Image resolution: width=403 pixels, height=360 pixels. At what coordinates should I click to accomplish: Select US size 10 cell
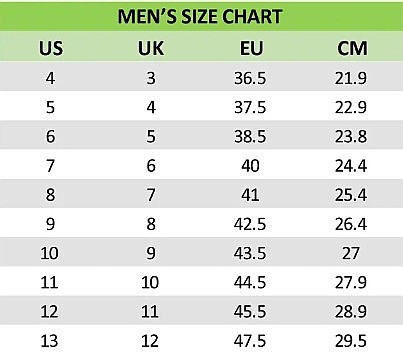(x=49, y=253)
